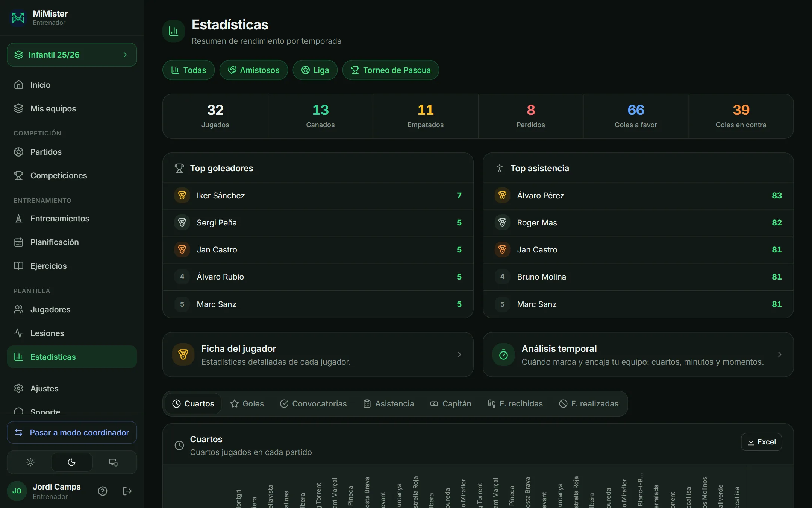The height and width of the screenshot is (508, 812).
Task: Click the MiMister logo icon
Action: coord(18,18)
